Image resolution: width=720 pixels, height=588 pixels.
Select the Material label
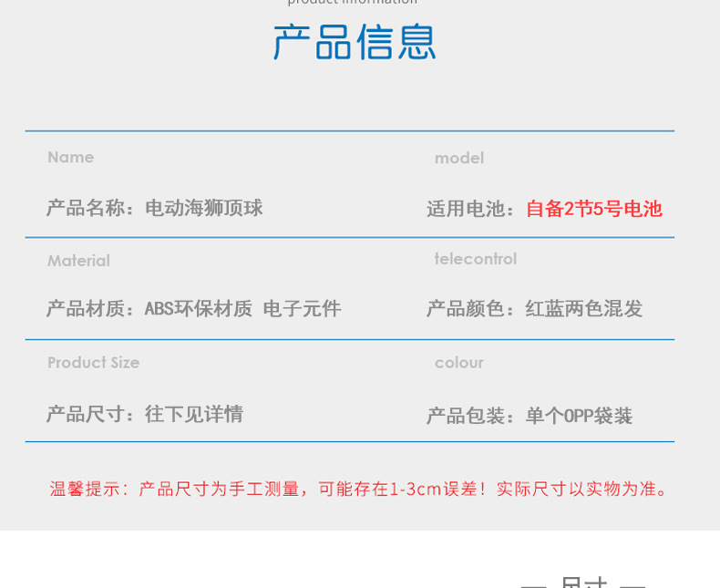[79, 261]
